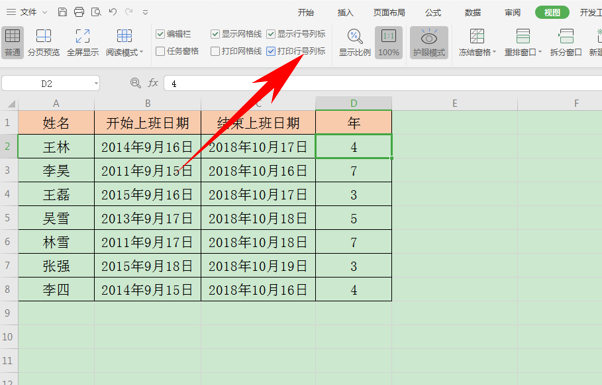Open the 文件 file menu
The width and height of the screenshot is (602, 385).
(28, 12)
